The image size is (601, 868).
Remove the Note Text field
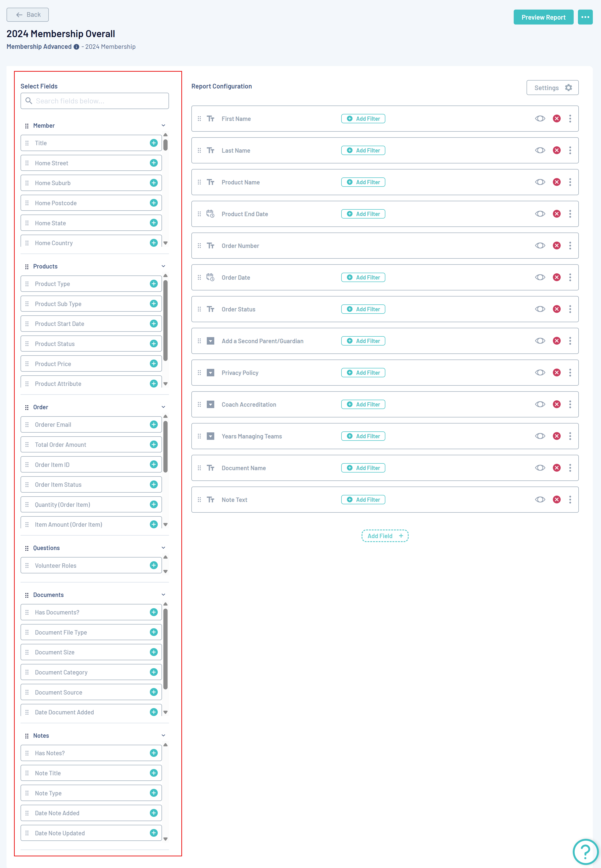557,500
